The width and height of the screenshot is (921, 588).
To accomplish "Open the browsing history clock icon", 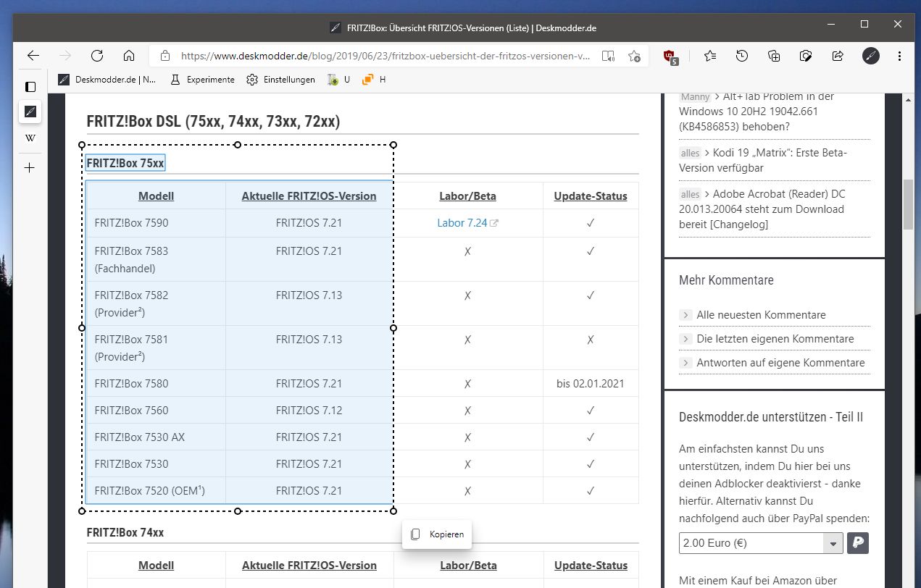I will tap(742, 56).
